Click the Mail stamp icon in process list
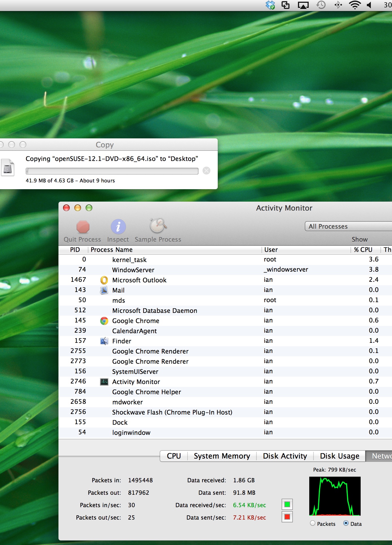 (x=104, y=290)
